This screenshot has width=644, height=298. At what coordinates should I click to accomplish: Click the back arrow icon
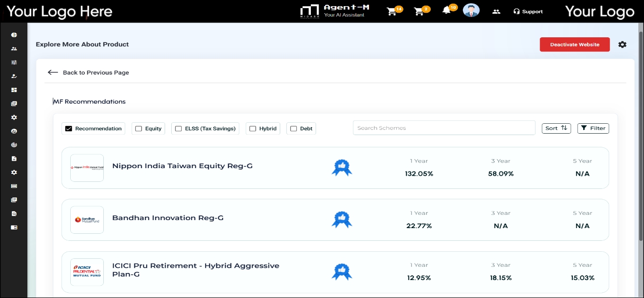pyautogui.click(x=53, y=72)
